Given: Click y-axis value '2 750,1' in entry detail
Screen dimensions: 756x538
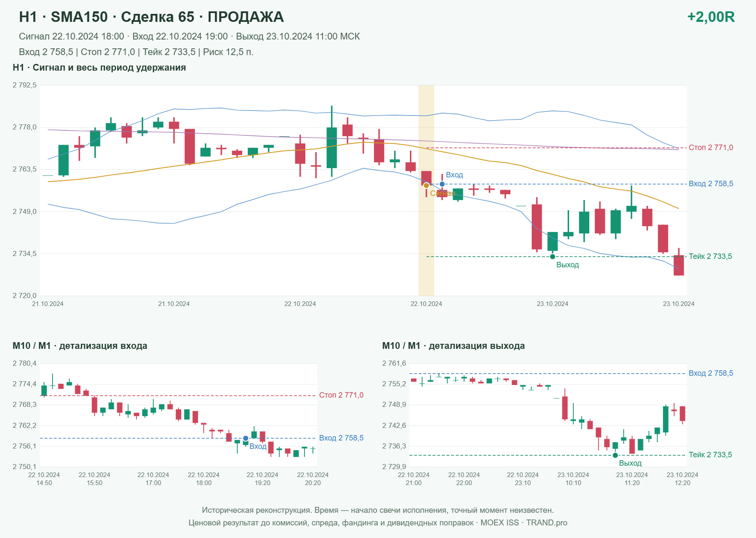Looking at the screenshot, I should pyautogui.click(x=24, y=467).
